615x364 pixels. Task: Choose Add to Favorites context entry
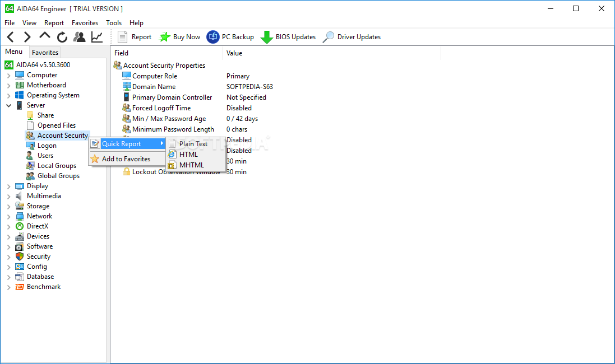(127, 158)
